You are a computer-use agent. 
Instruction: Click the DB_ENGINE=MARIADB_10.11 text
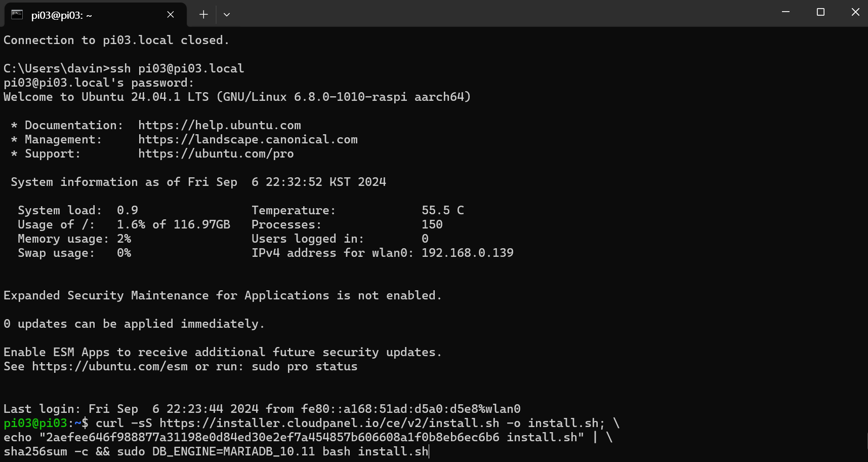(234, 451)
